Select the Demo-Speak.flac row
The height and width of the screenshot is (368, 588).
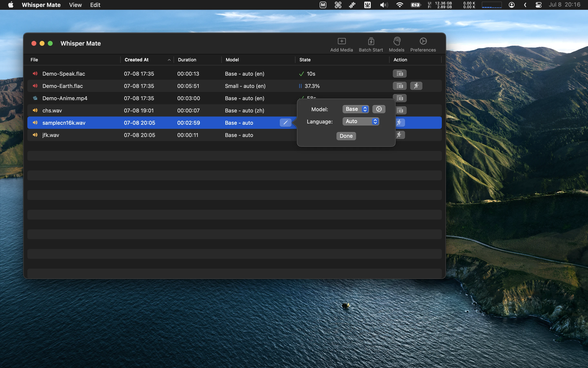tap(234, 74)
